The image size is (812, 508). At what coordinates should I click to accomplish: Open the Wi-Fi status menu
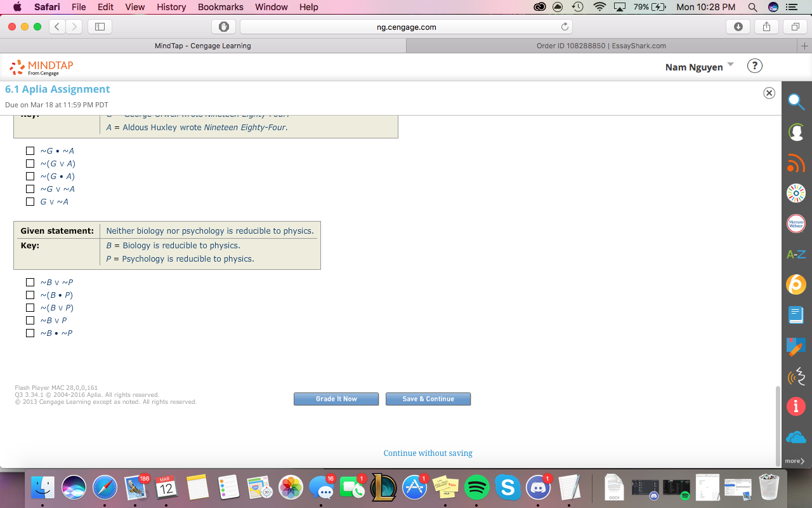pos(599,7)
